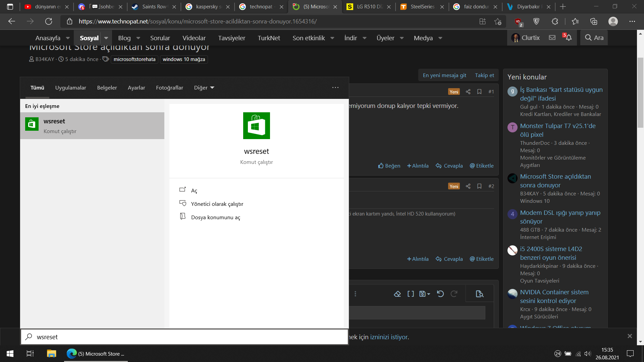Open the notifications bell icon

coord(569,38)
